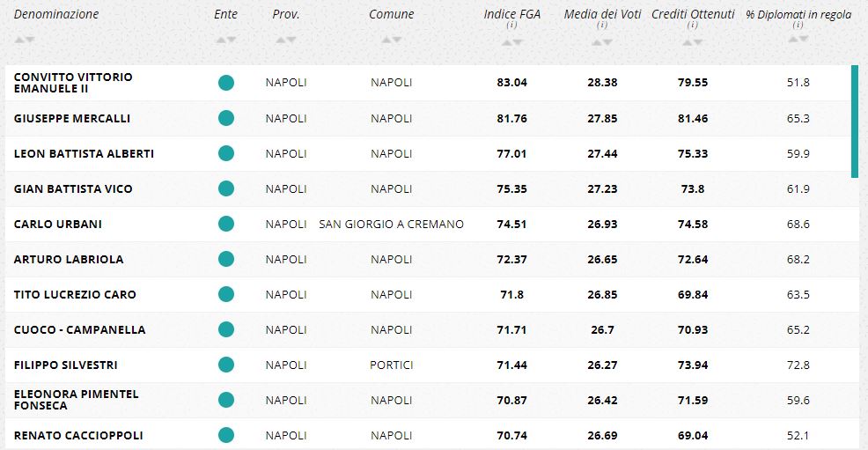
Task: Click the teal vertical scrollbar on the right
Action: pos(854,121)
